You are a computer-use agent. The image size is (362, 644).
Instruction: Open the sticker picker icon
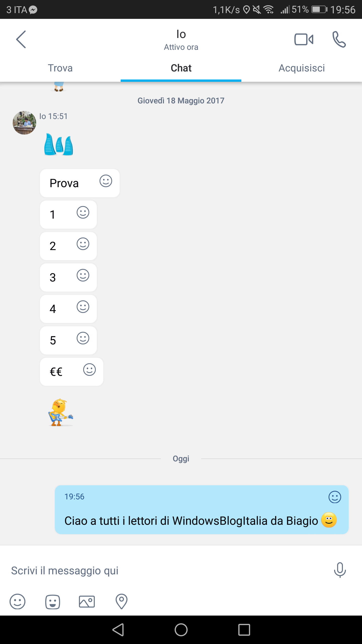tap(53, 602)
